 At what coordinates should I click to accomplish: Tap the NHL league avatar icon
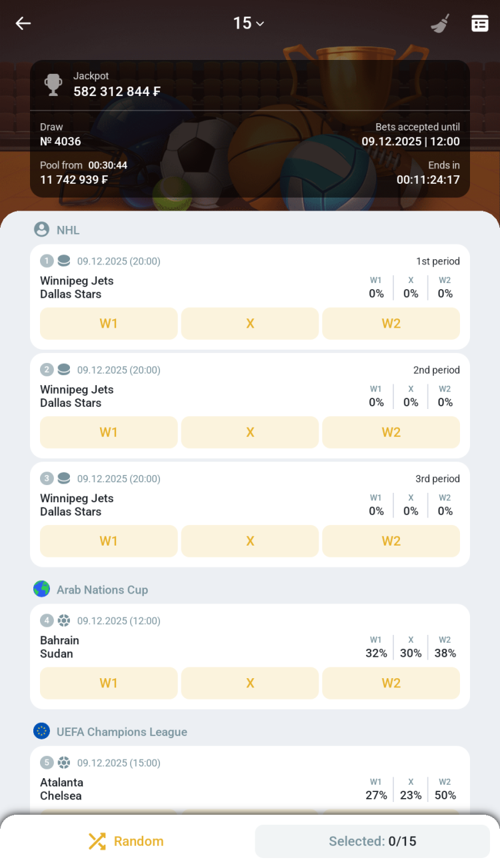[x=41, y=230]
